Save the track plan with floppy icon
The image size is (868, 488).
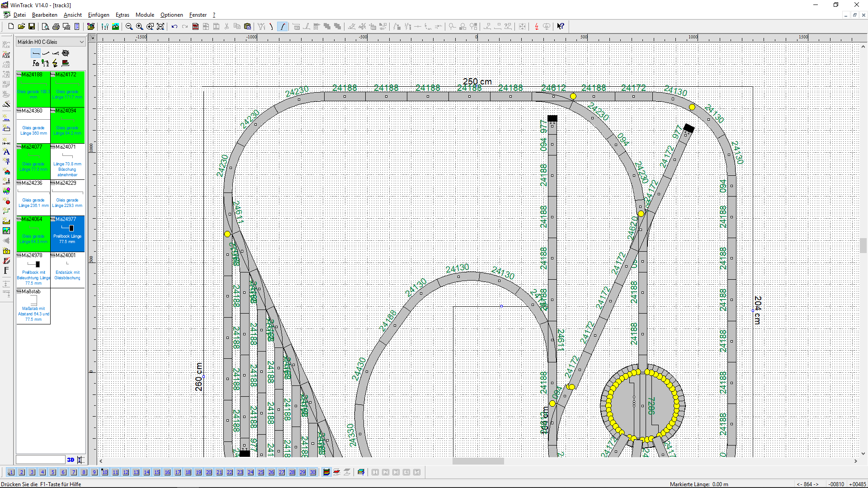pos(32,27)
